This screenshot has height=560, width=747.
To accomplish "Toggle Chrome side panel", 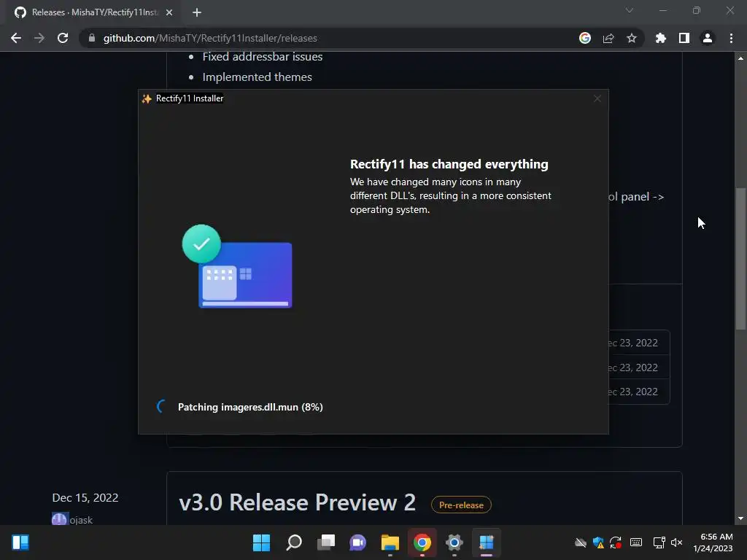I will pyautogui.click(x=684, y=38).
